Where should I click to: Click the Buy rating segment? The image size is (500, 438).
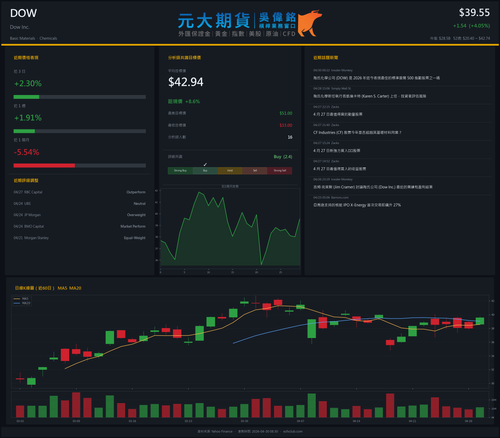(205, 171)
